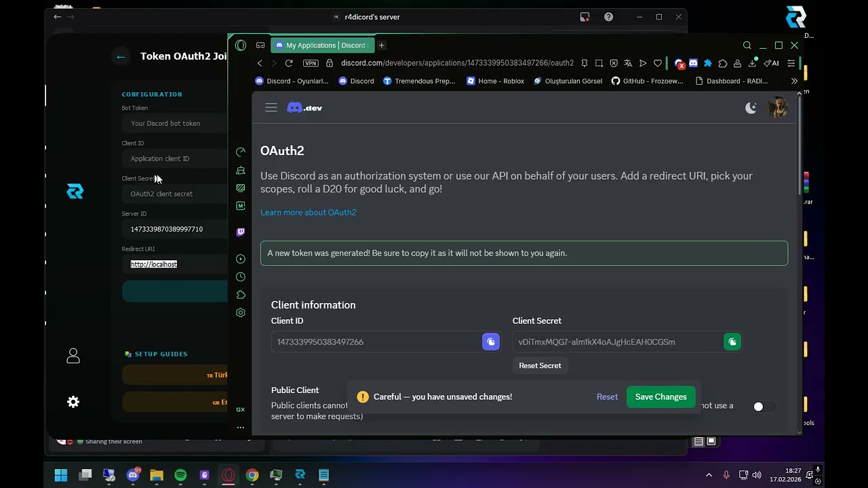Open the Aria AI button in Opera toolbar

(772, 63)
